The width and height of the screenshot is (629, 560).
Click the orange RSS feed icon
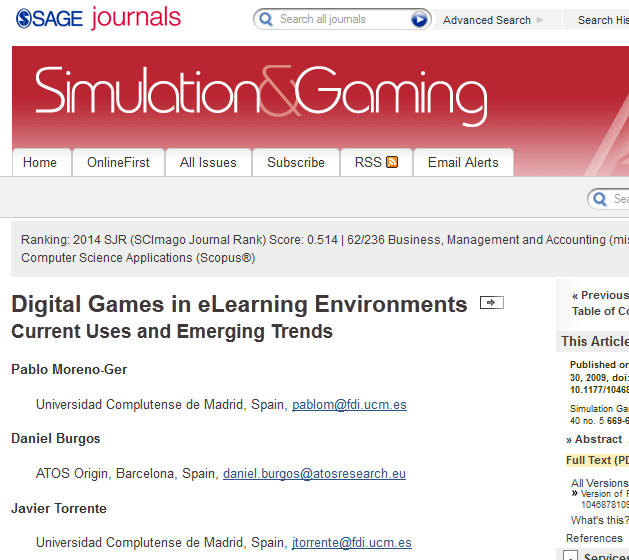(x=392, y=162)
